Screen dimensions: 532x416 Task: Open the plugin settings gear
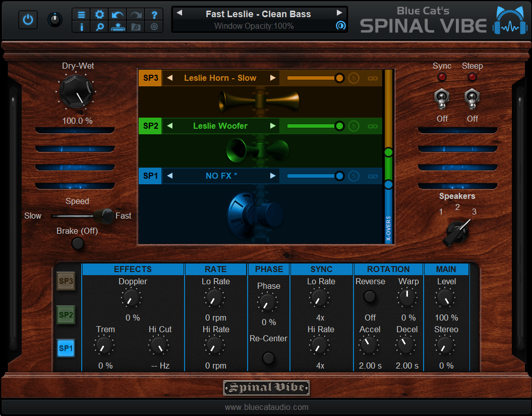tap(99, 15)
